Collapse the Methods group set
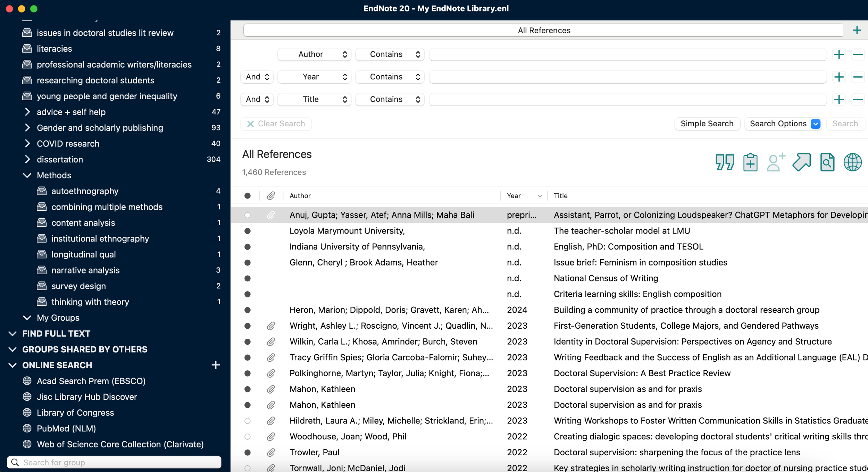This screenshot has width=868, height=472. (27, 175)
